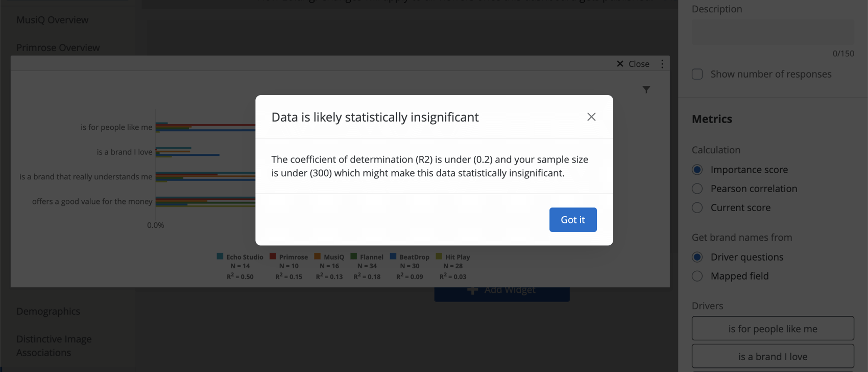Open the three-dot overflow menu near Close
This screenshot has width=868, height=372.
pyautogui.click(x=662, y=63)
